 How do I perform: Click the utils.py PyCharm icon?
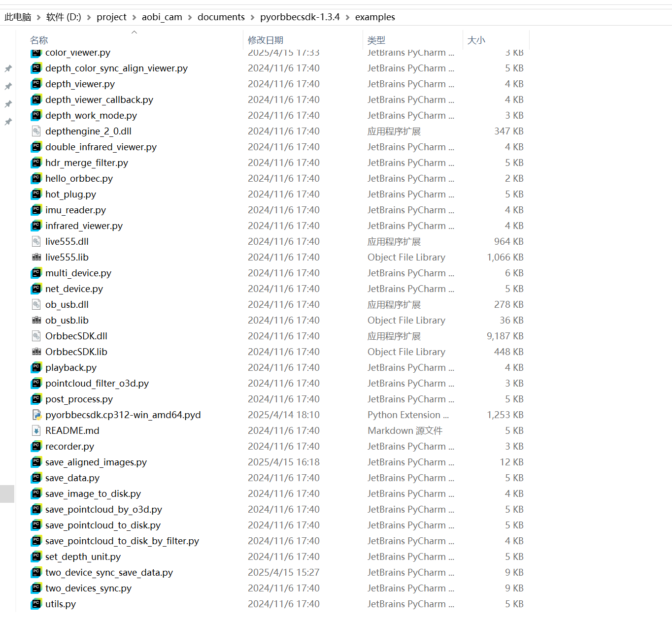point(36,604)
